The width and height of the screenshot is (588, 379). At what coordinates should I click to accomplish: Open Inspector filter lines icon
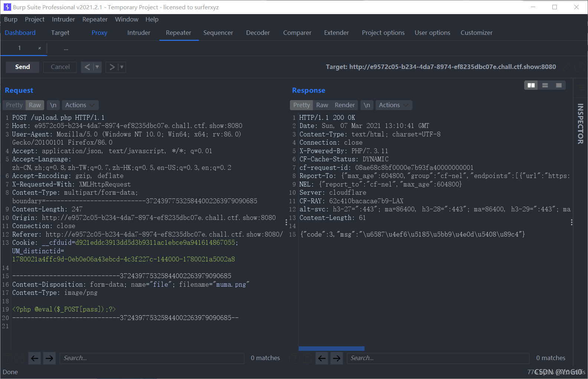click(581, 88)
